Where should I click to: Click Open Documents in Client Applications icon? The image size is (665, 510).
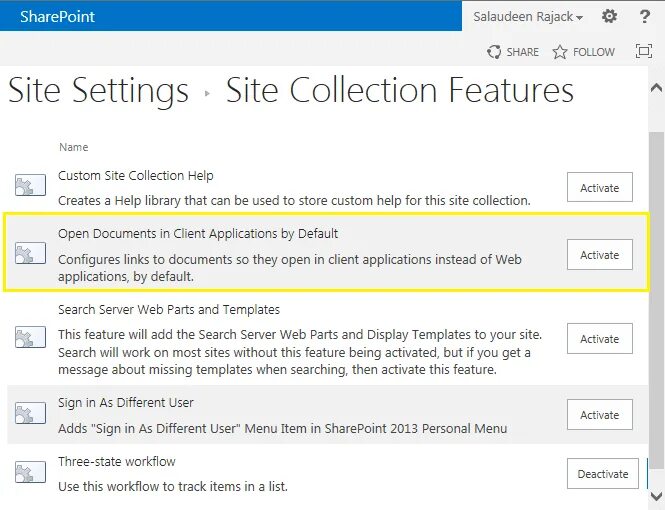pyautogui.click(x=30, y=254)
